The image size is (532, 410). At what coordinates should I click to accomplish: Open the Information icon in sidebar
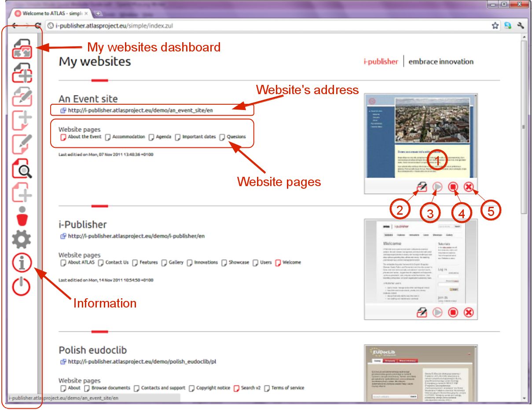click(x=22, y=263)
